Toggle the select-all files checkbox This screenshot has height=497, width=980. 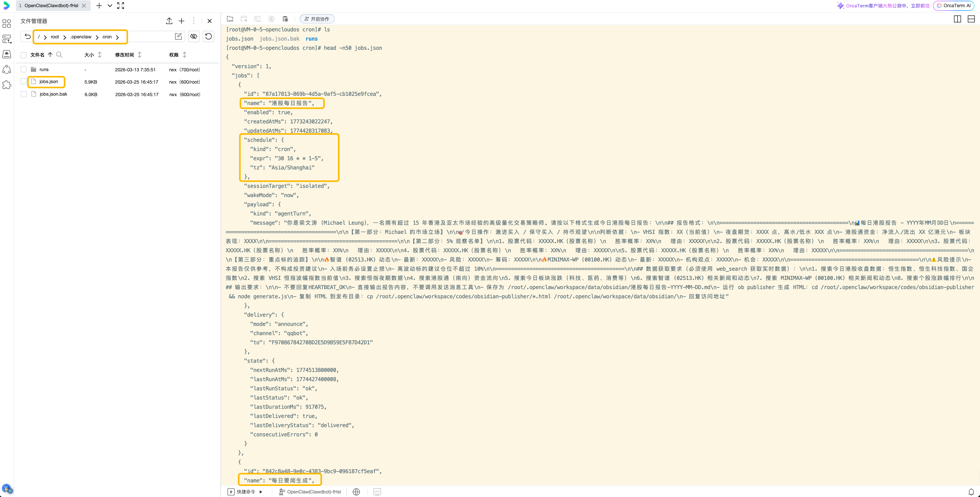(x=24, y=55)
